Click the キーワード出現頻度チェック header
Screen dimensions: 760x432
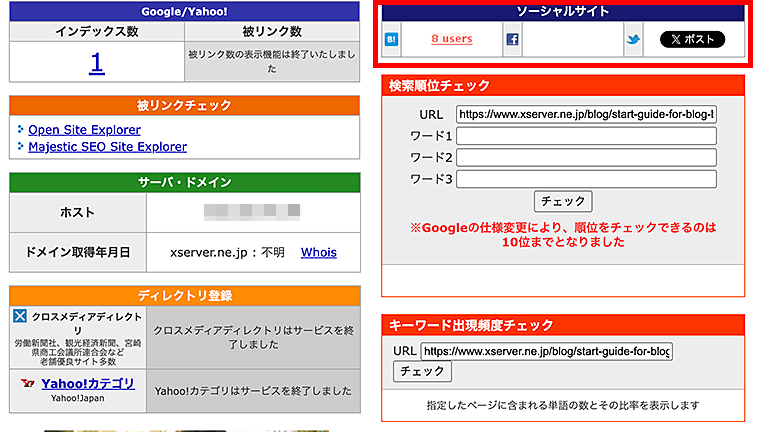click(563, 325)
